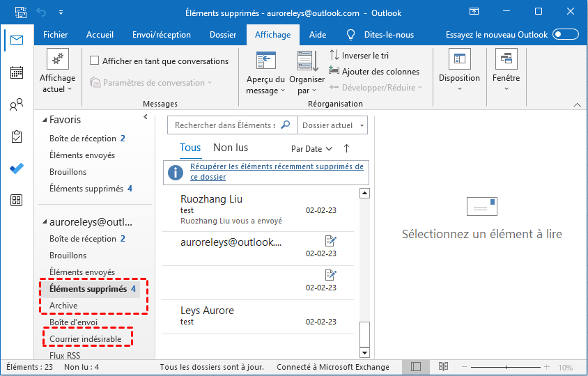
Task: Open the Calendar view icon
Action: [x=17, y=72]
